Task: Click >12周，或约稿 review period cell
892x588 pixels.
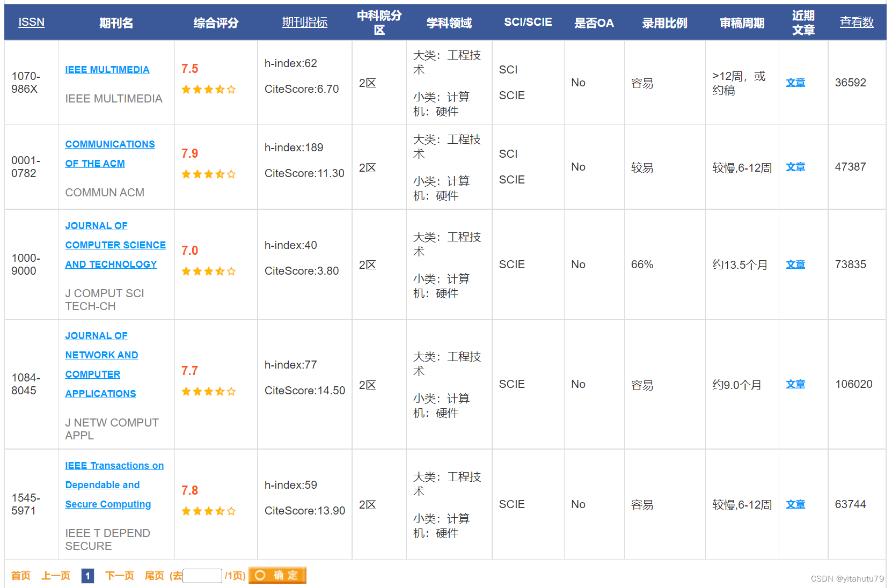Action: tap(739, 83)
